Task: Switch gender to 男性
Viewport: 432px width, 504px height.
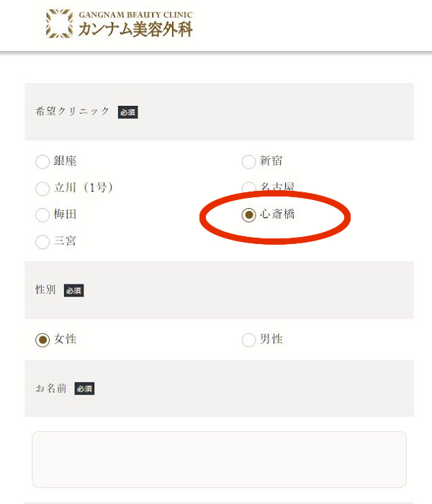Action: [x=248, y=340]
